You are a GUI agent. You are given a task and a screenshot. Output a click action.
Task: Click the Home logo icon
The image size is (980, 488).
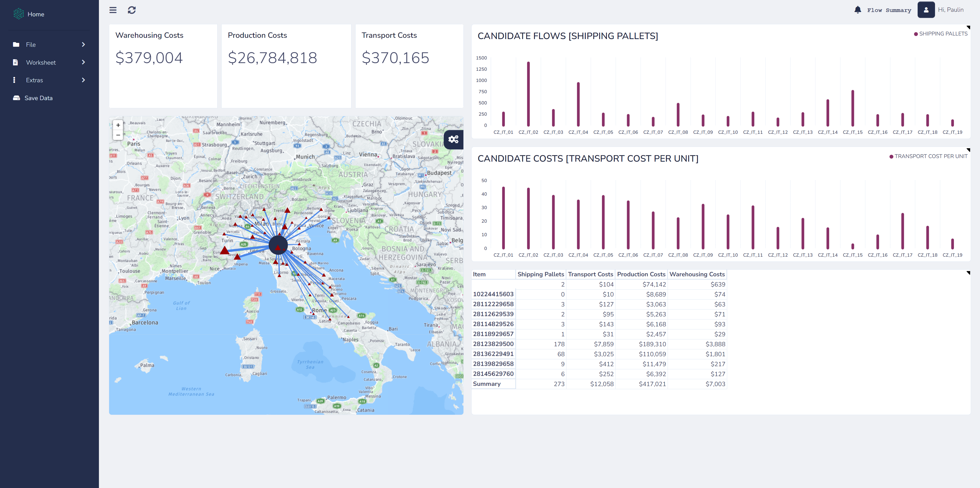tap(19, 14)
